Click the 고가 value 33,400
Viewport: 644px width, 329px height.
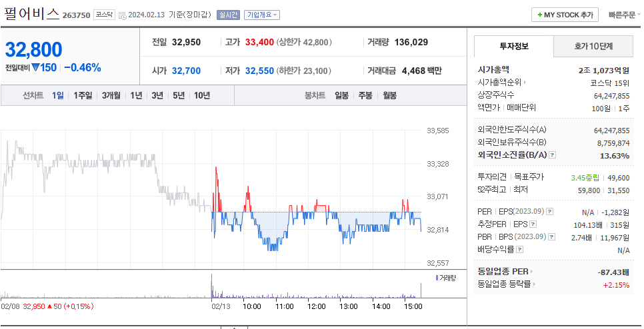tap(259, 42)
